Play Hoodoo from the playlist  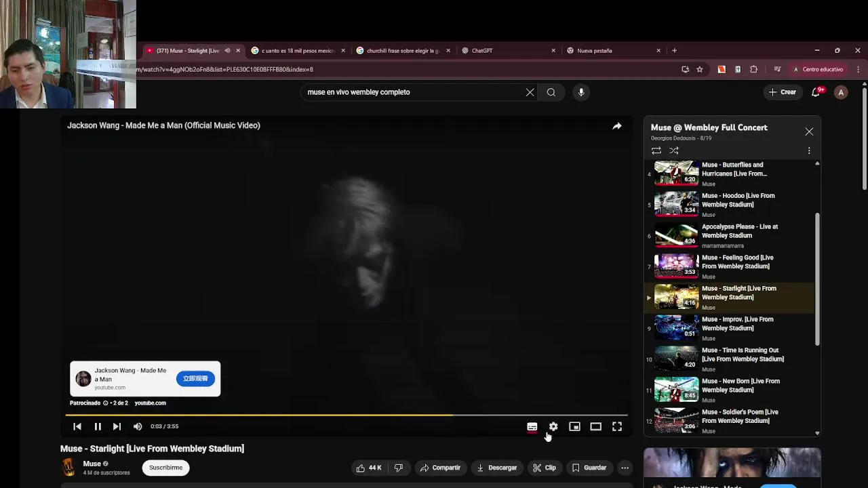coord(729,205)
